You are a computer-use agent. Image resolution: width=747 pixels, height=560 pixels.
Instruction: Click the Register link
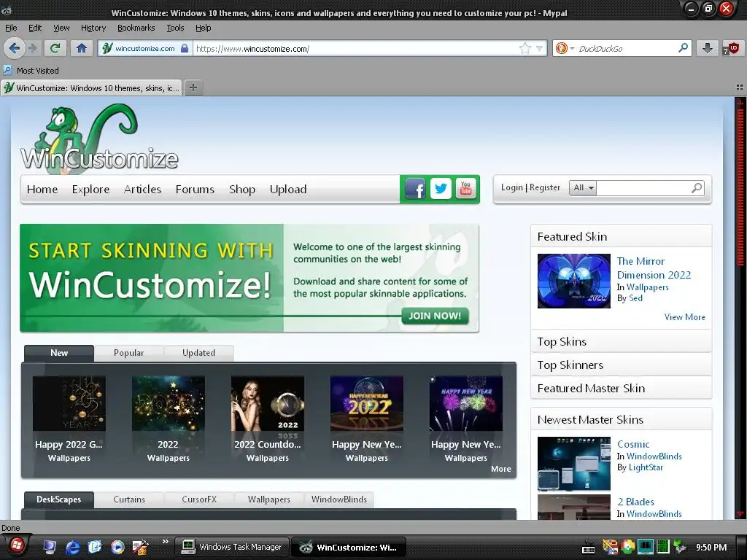tap(545, 187)
